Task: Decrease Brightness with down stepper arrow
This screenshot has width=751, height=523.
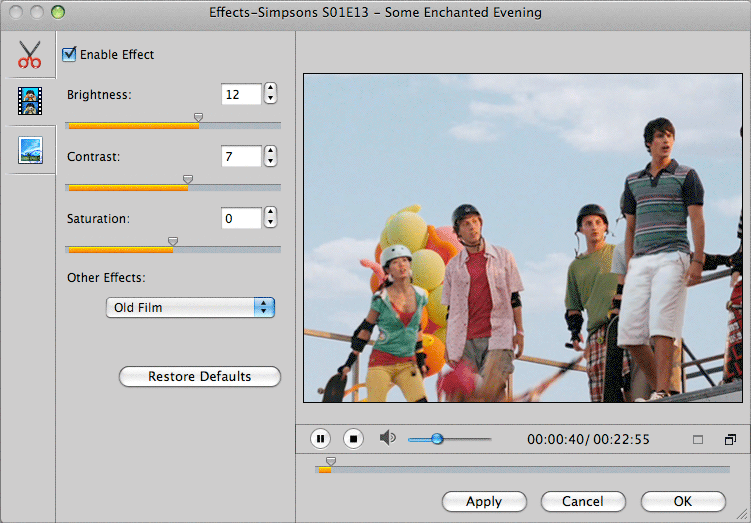Action: click(x=271, y=99)
